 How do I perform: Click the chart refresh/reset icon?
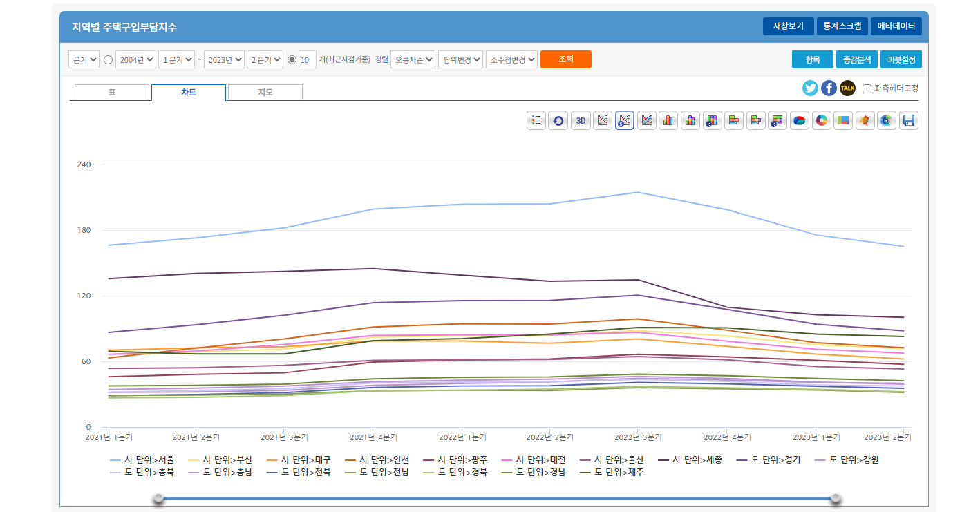558,120
